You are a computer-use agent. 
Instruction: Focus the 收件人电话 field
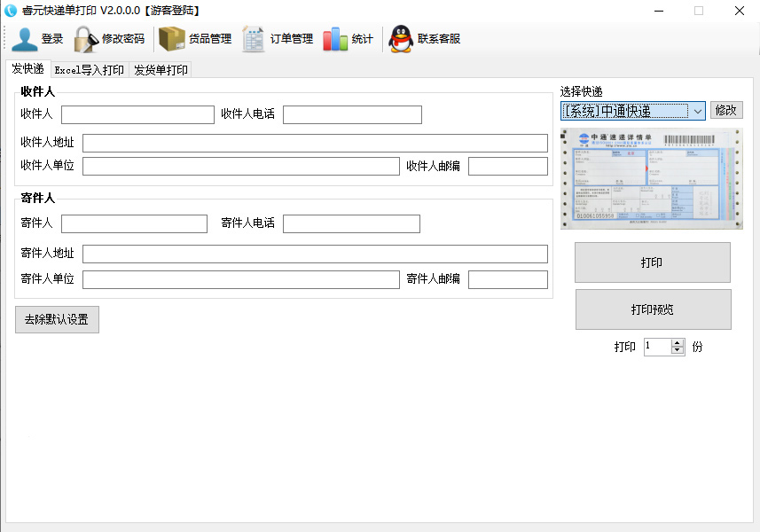pos(352,115)
